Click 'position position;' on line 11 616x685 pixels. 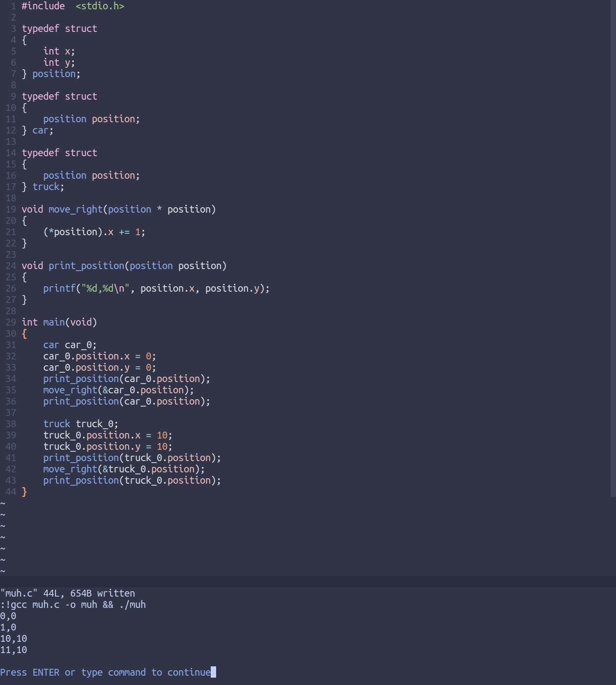[x=91, y=119]
